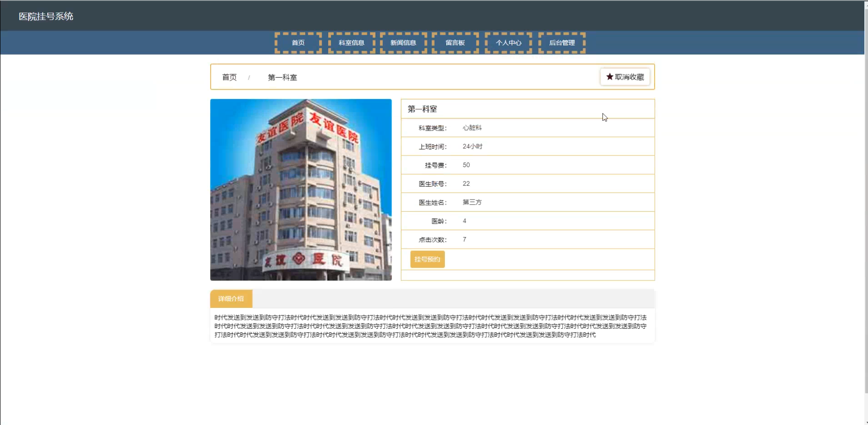Click the 24小时 working hours value
Screen dimensions: 868x425
pyautogui.click(x=473, y=146)
